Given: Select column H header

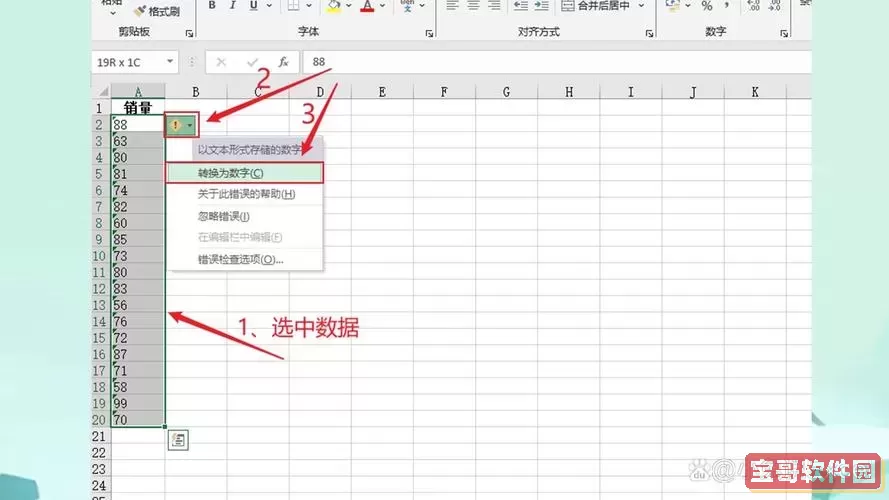Looking at the screenshot, I should (569, 91).
